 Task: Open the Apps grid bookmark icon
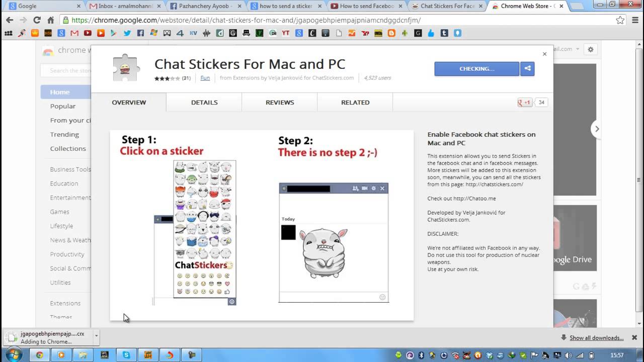(x=8, y=33)
